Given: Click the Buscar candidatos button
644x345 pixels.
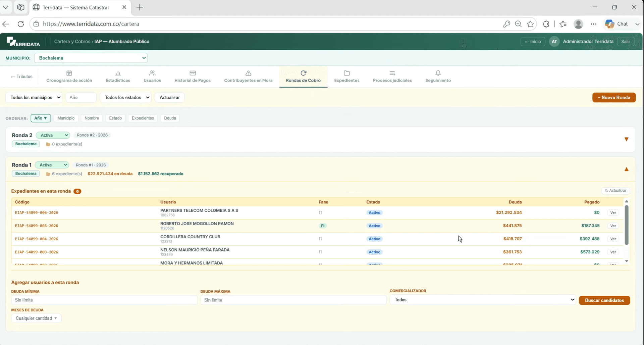Looking at the screenshot, I should [x=604, y=300].
